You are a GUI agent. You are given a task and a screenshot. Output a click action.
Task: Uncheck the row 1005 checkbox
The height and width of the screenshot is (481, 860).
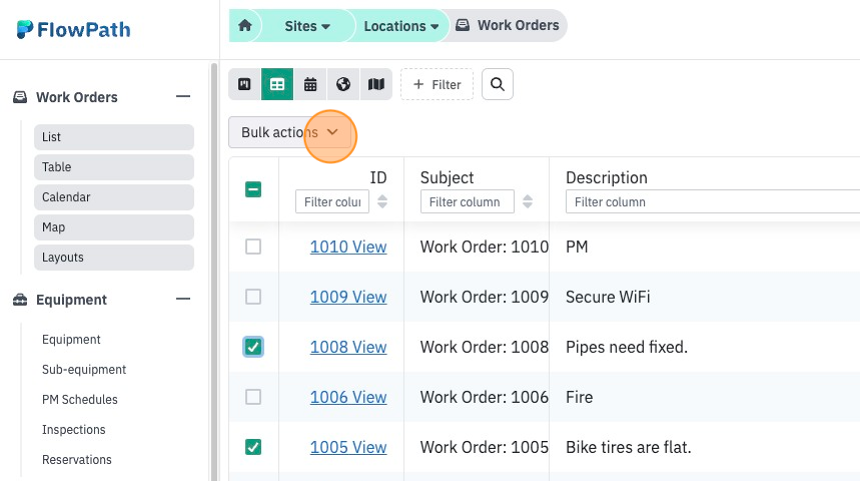coord(253,447)
